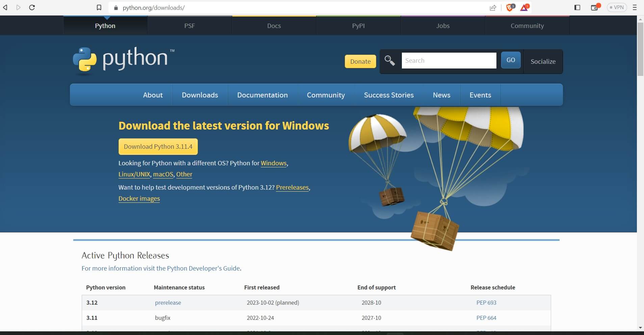
Task: Click the search magnifier icon
Action: [390, 61]
